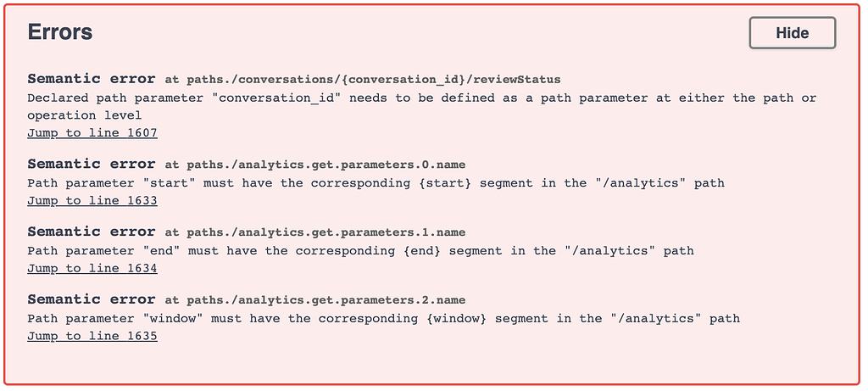Select Semantic error title for parameters.1.name
This screenshot has height=391, width=868.
coord(92,232)
